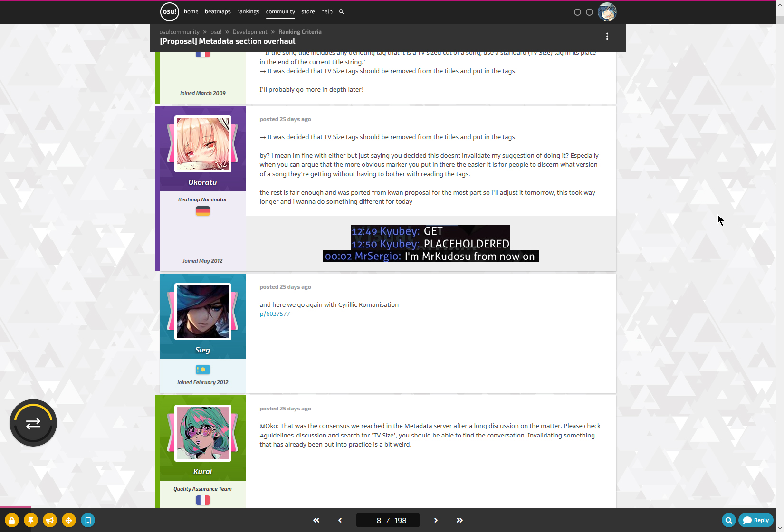784x532 pixels.
Task: Click the blue forum search button
Action: point(729,520)
